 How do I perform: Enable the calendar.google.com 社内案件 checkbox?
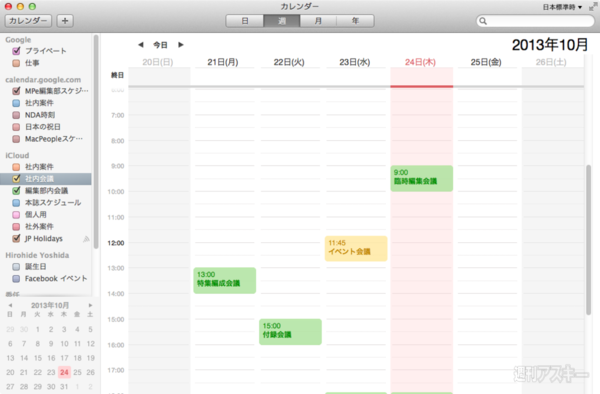pyautogui.click(x=16, y=103)
